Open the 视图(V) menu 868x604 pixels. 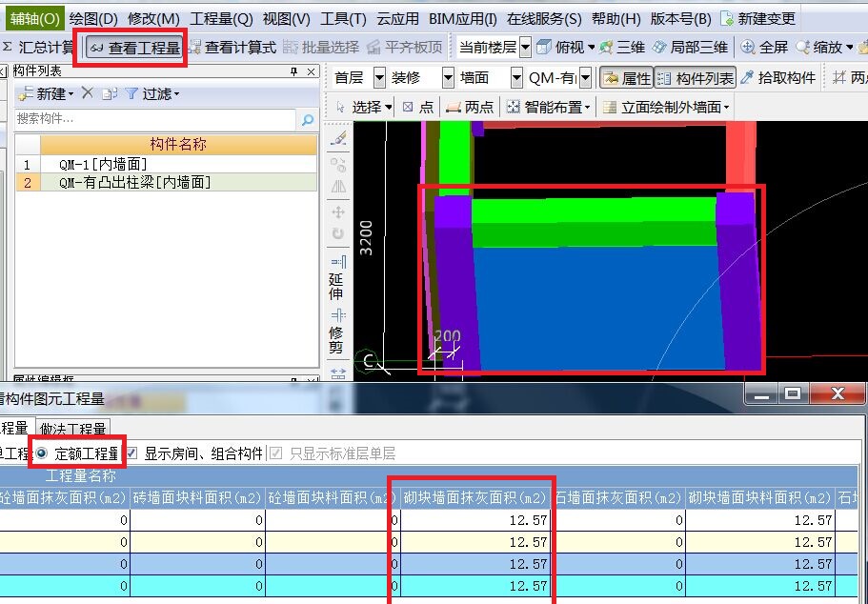point(286,19)
